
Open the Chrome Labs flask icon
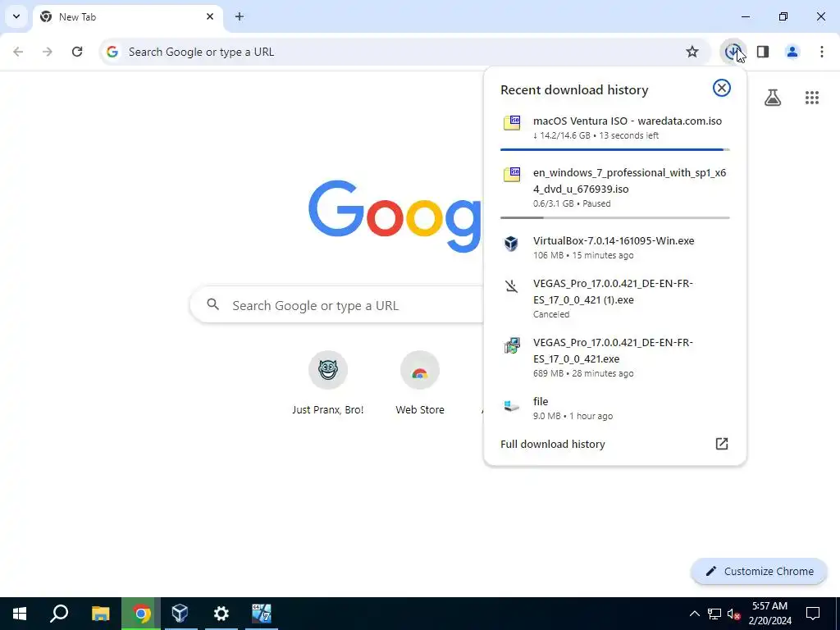coord(773,98)
